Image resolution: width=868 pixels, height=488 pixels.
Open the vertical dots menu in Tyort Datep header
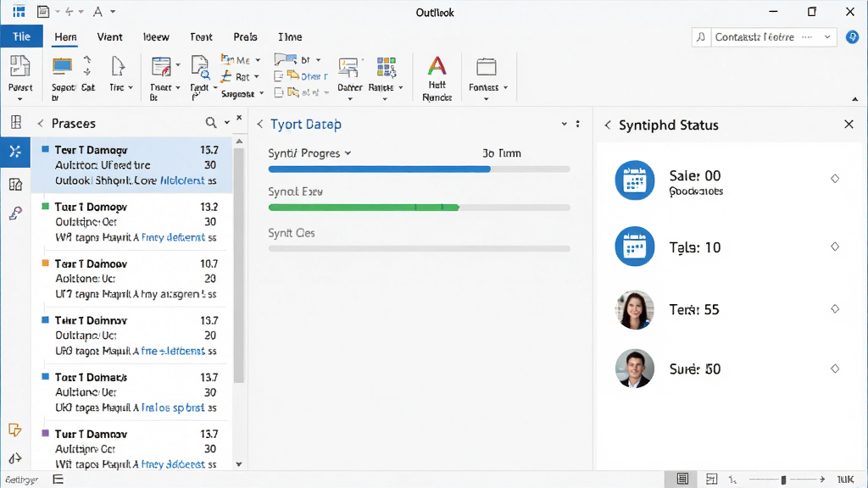(577, 124)
